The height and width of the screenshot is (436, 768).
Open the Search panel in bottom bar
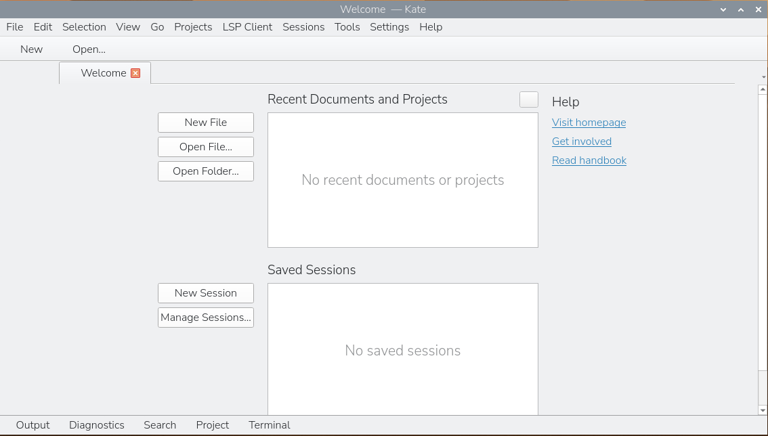160,425
